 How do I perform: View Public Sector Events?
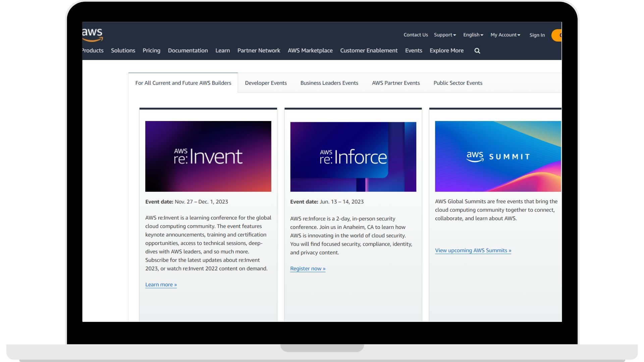tap(458, 83)
